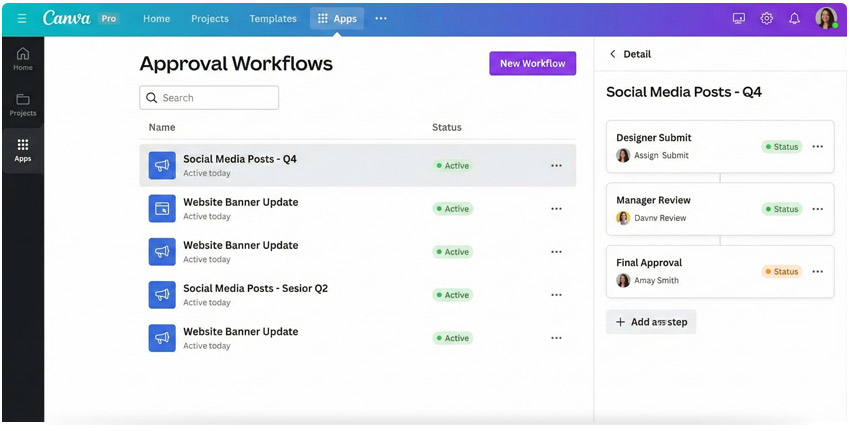Viewport: 850px width, 431px height.
Task: Click the Manager Review Status badge
Action: (x=781, y=209)
